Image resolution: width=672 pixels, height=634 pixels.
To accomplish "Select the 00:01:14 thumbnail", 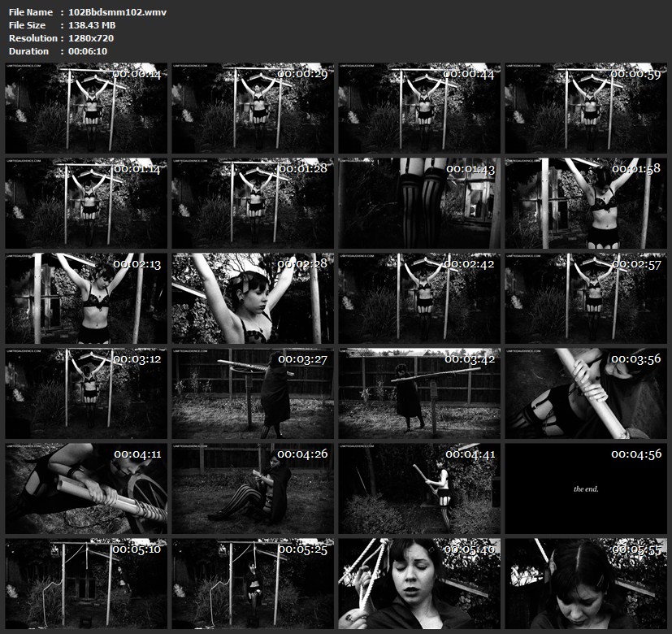I will [x=86, y=203].
